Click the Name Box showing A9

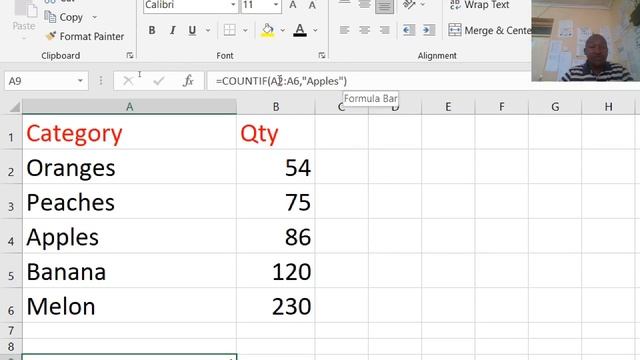[39, 81]
